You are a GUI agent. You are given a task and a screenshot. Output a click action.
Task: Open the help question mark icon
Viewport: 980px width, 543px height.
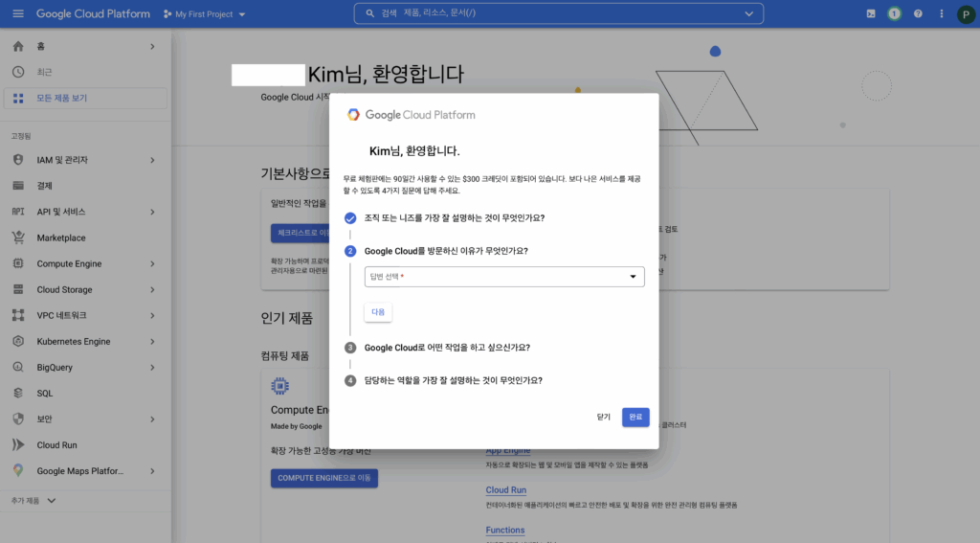918,13
